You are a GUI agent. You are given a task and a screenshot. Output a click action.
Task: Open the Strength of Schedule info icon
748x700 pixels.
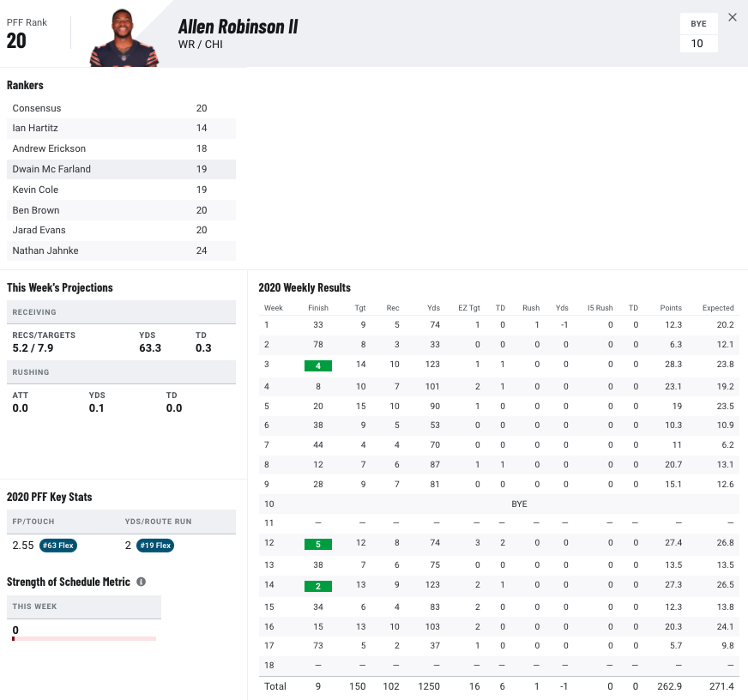[142, 582]
